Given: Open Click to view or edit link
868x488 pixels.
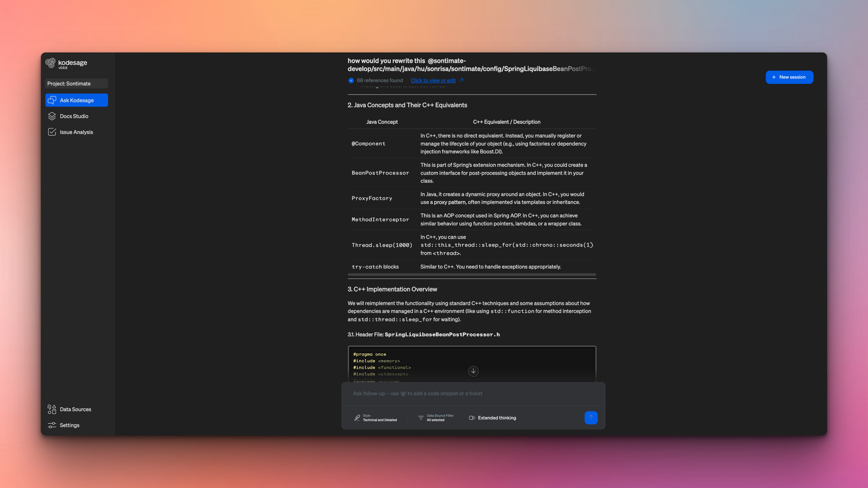Looking at the screenshot, I should (433, 80).
